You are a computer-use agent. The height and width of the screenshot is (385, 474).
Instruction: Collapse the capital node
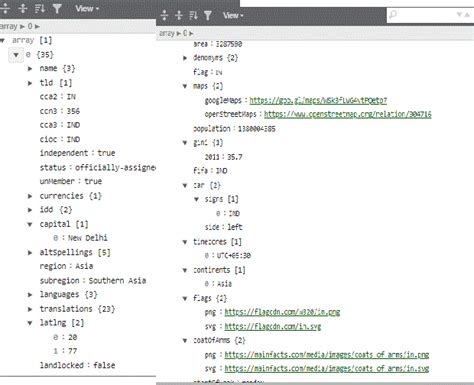30,224
